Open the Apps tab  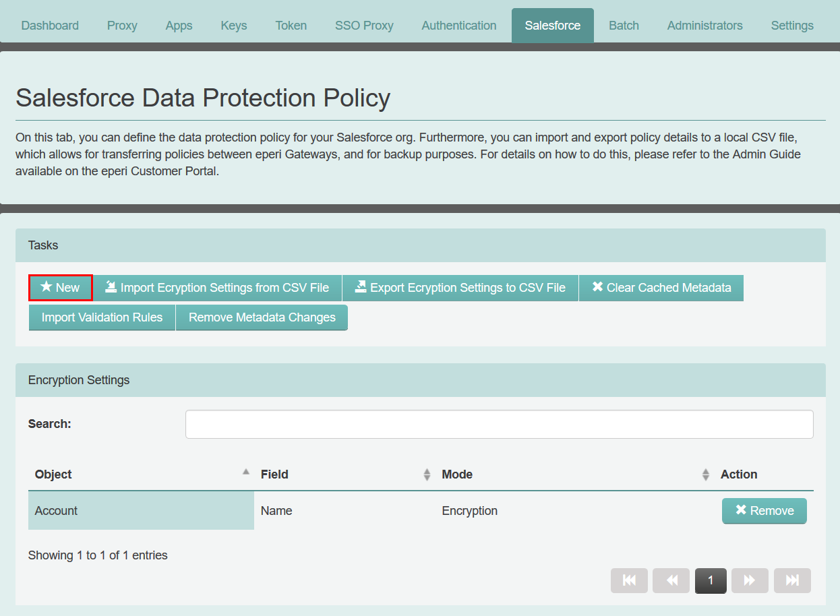[179, 26]
